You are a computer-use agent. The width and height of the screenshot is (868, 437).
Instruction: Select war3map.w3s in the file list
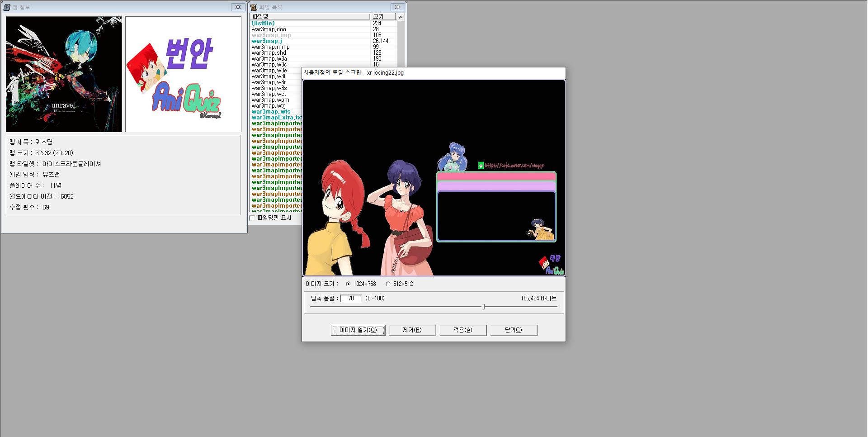269,88
